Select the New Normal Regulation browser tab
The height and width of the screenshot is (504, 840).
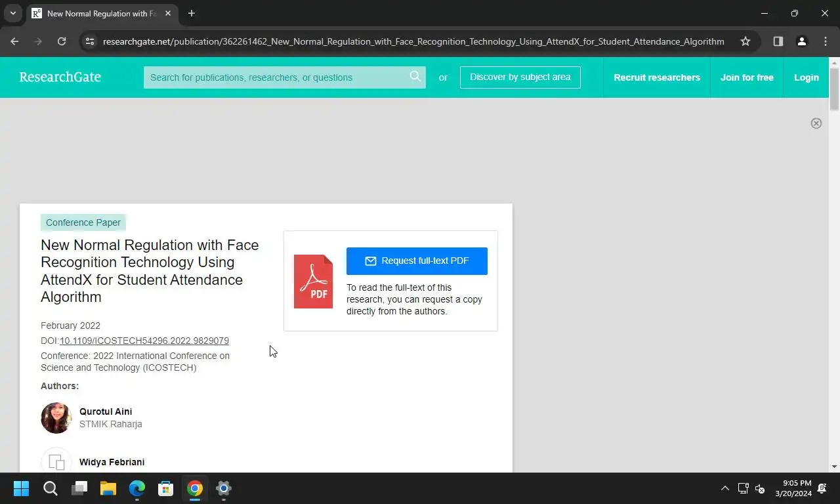102,13
